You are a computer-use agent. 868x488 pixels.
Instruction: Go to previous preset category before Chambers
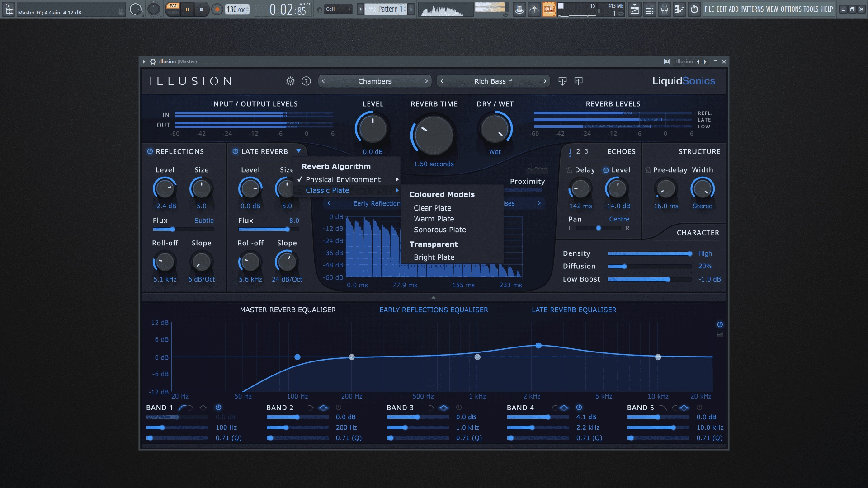[323, 81]
